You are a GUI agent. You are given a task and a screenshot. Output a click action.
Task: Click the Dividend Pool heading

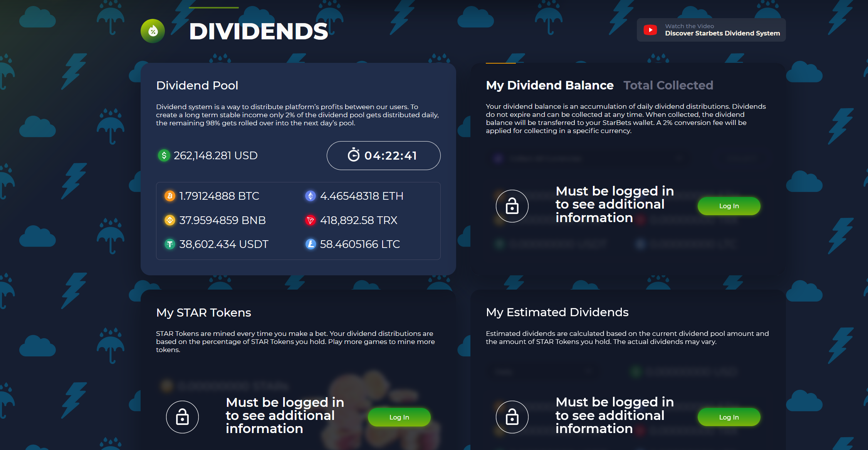[x=197, y=85]
